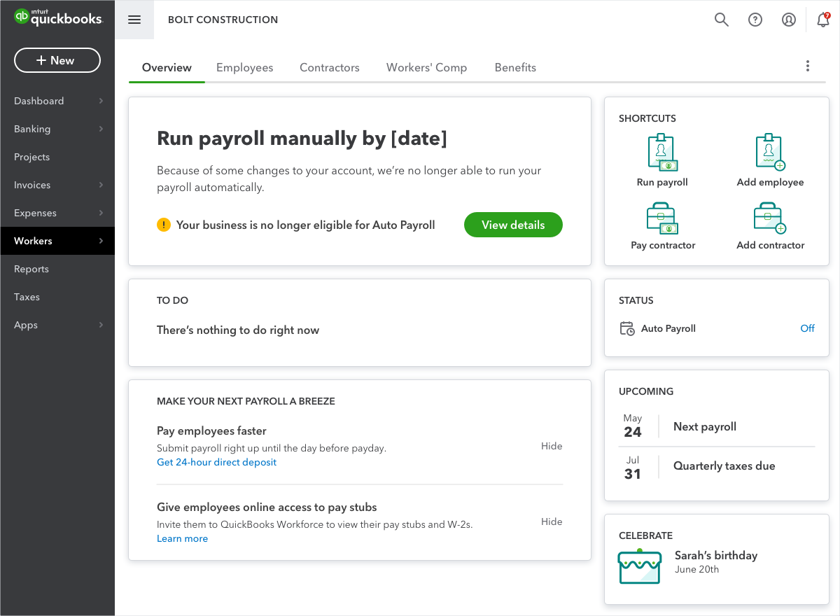Open the New create menu
This screenshot has width=840, height=616.
coord(57,60)
